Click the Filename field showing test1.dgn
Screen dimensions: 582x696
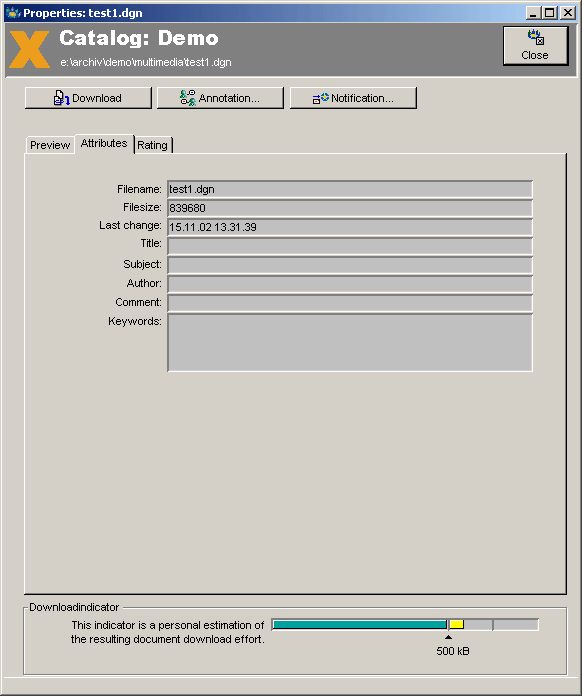(350, 189)
